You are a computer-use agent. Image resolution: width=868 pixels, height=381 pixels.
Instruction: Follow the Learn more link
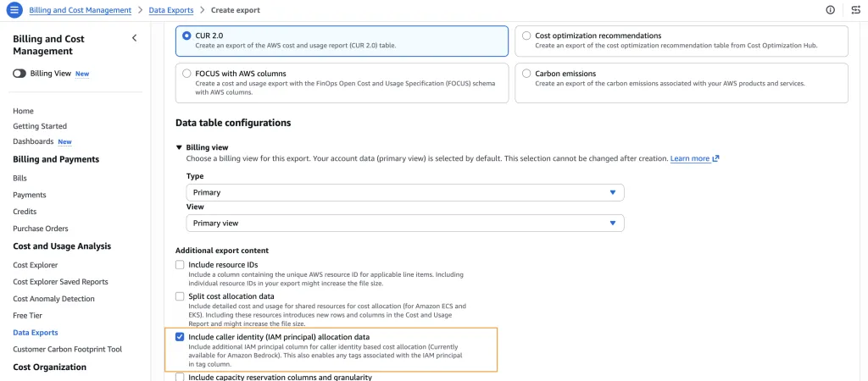coord(690,158)
